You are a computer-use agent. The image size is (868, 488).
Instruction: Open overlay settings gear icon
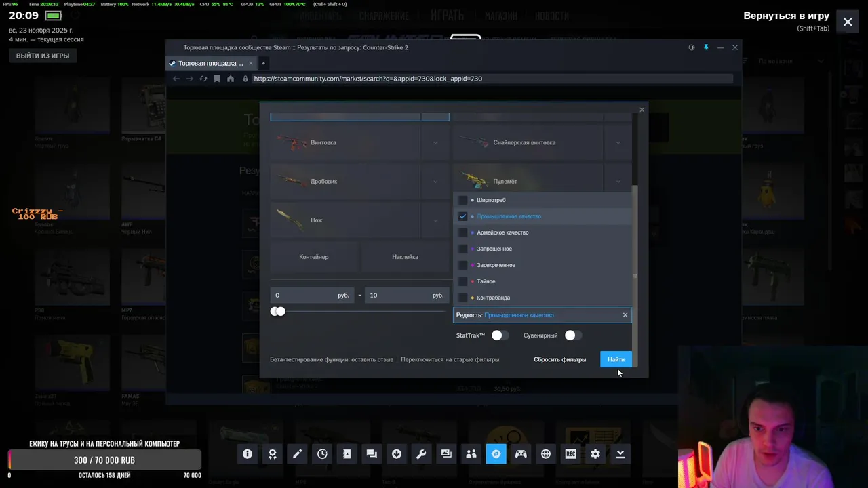click(595, 454)
